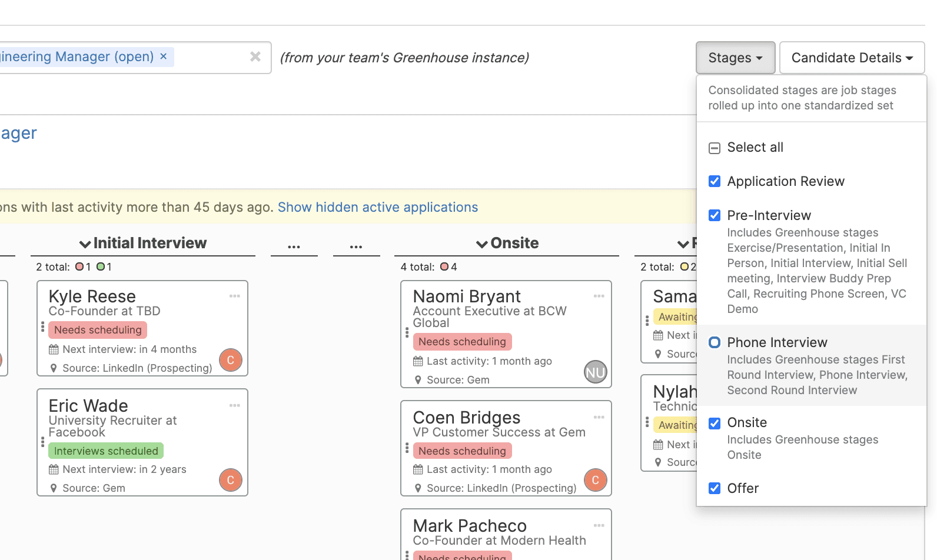Uncheck the Offer stage checkbox
Viewport: 937px width, 560px height.
coord(715,488)
